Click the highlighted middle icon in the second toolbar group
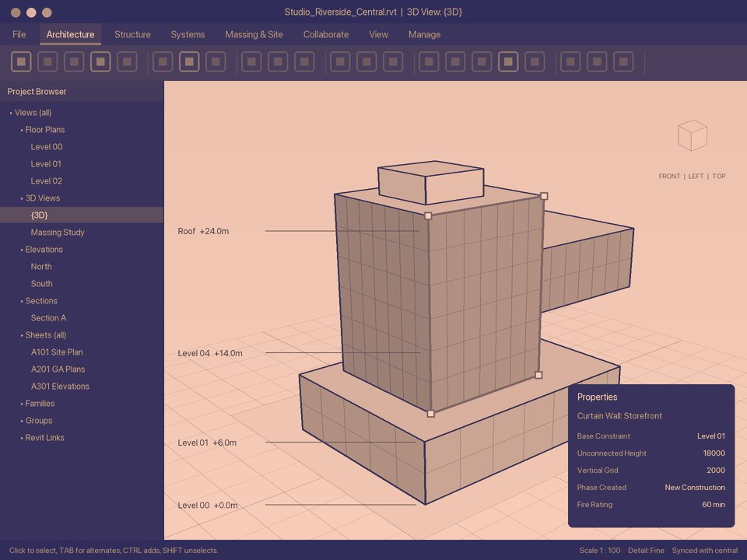This screenshot has height=560, width=747. click(189, 62)
